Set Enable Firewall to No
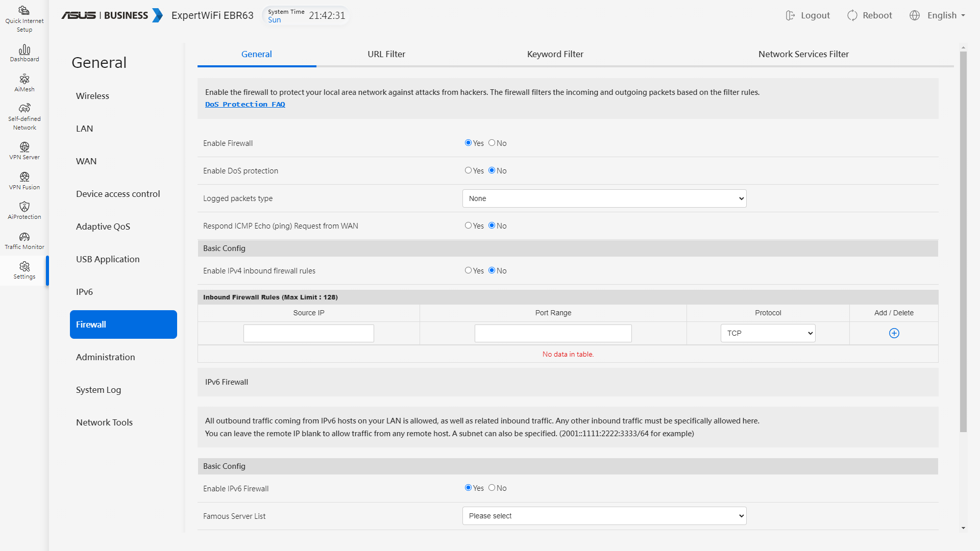This screenshot has height=551, width=980. click(492, 143)
